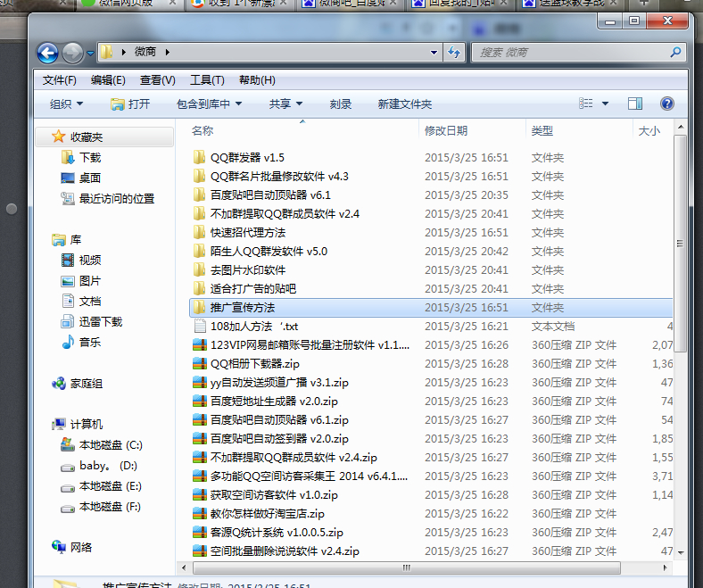Expand the 包含到库中 dropdown
This screenshot has height=588, width=703.
(x=209, y=104)
